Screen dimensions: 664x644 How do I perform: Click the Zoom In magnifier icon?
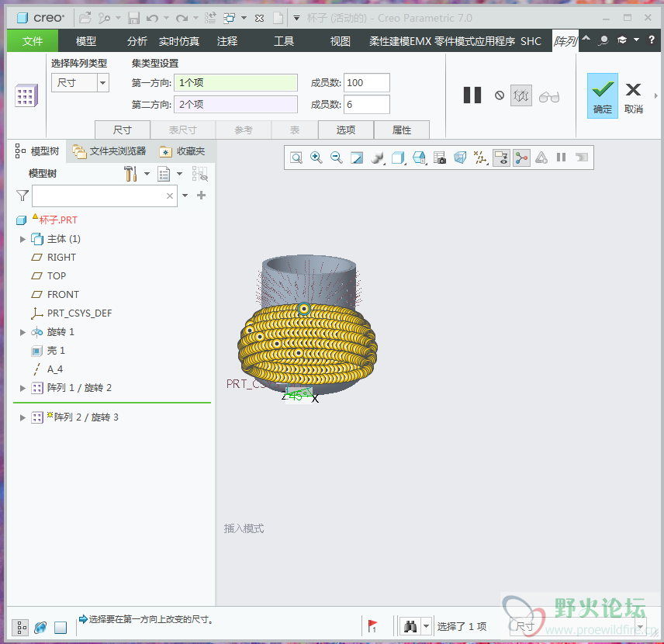click(x=316, y=158)
